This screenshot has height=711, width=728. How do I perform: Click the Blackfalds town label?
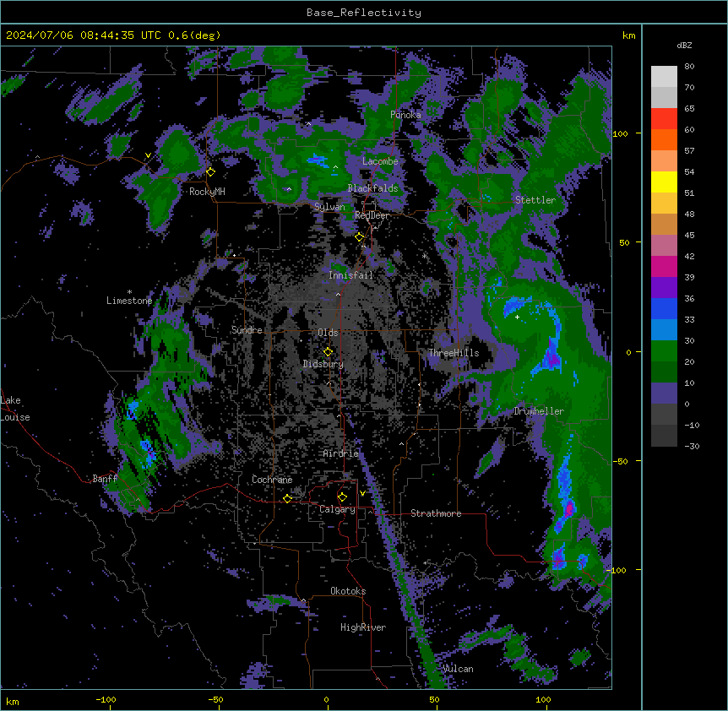pos(372,188)
